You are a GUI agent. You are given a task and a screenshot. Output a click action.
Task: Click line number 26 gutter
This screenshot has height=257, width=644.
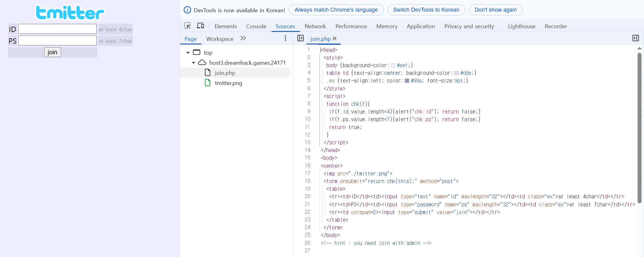tap(307, 243)
